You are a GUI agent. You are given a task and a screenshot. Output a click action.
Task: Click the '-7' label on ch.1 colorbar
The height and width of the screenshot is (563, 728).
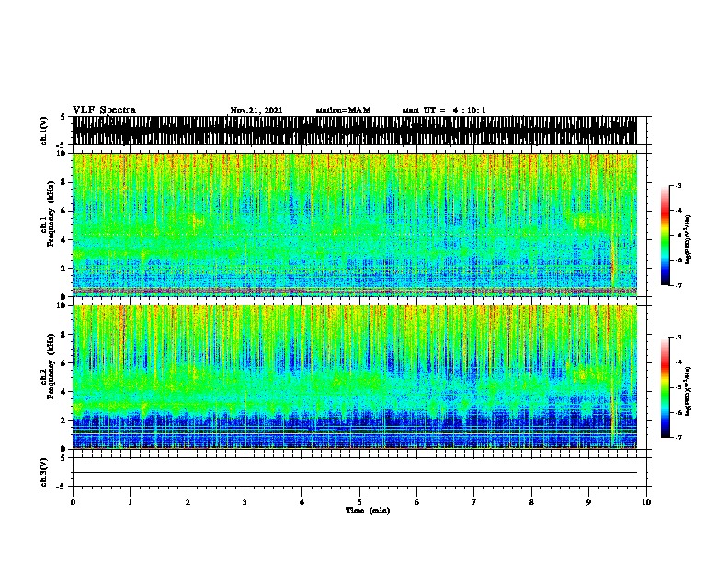coord(678,285)
